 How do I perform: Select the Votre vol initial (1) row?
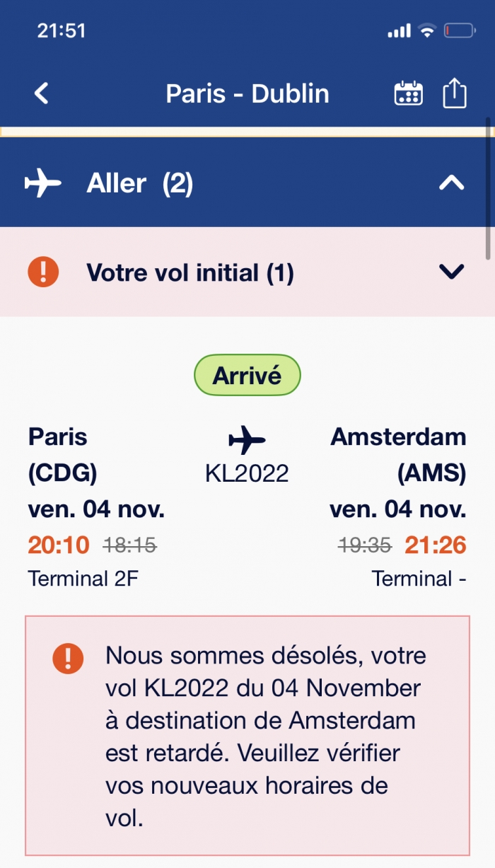pyautogui.click(x=248, y=272)
